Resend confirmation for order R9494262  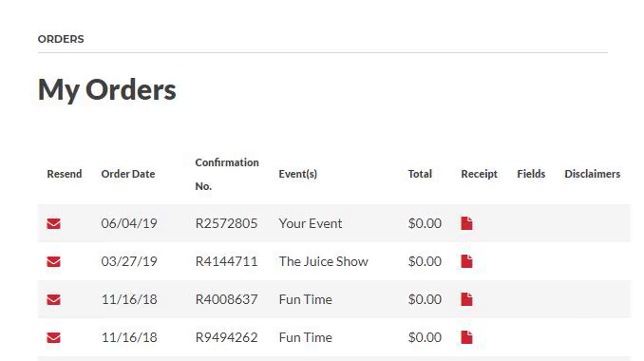(x=53, y=337)
